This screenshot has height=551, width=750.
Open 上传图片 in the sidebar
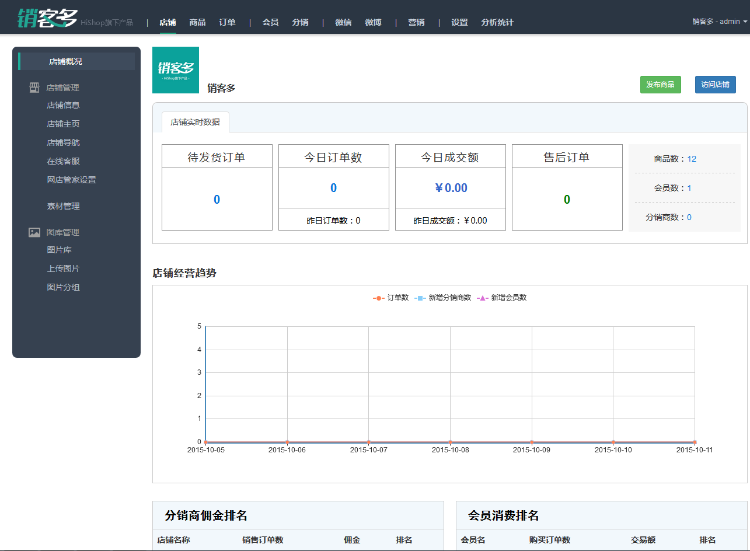click(63, 269)
